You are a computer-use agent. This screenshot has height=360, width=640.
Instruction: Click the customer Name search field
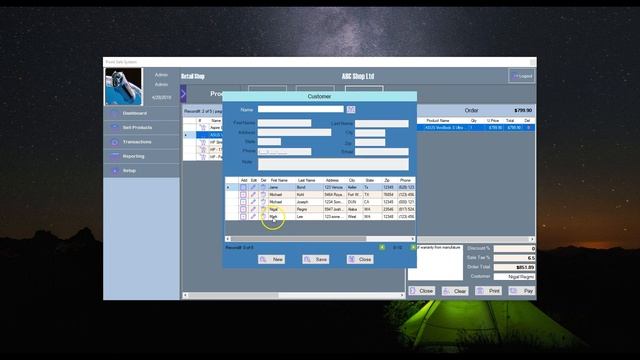(x=301, y=109)
